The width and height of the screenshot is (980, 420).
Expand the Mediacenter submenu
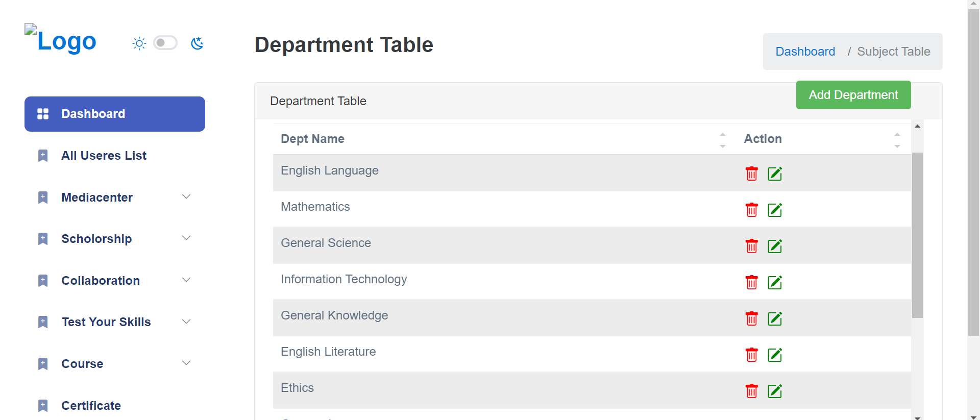tap(186, 197)
